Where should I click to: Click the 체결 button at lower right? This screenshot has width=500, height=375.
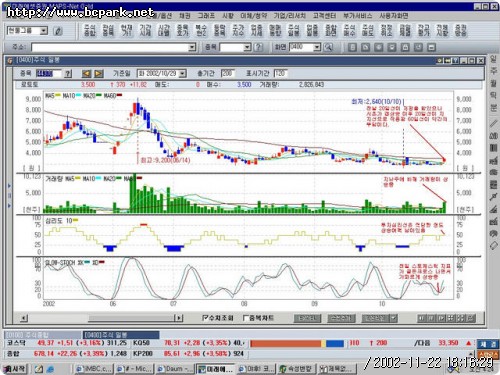tap(488, 344)
